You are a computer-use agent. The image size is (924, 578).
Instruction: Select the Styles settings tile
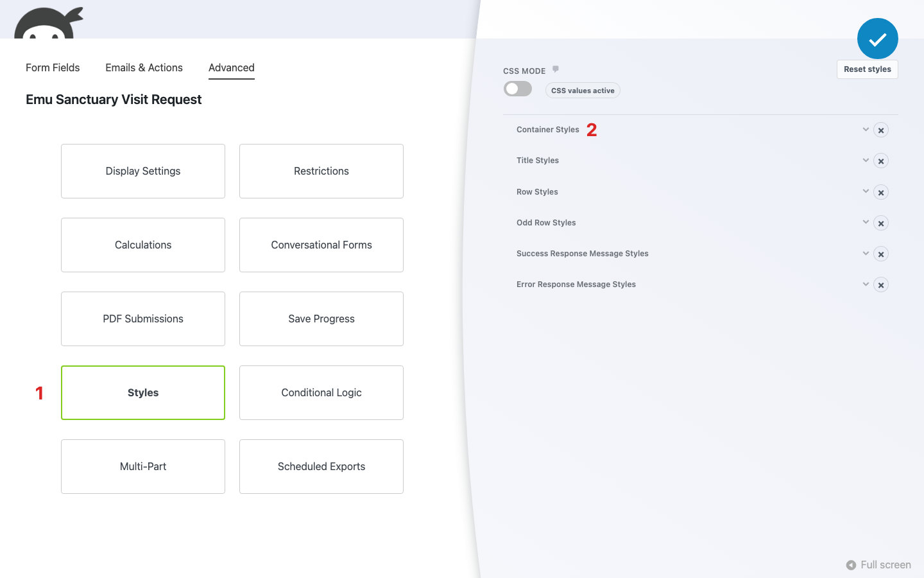click(x=143, y=392)
